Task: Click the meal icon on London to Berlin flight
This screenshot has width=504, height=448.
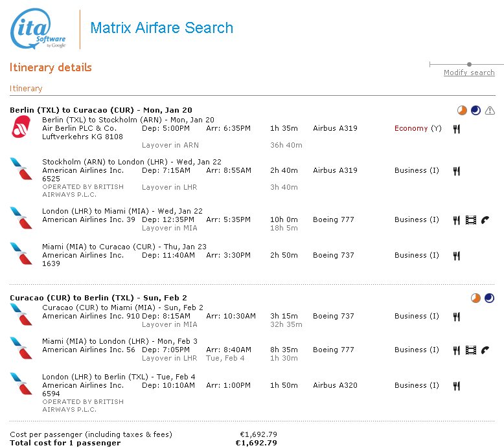Action: coord(456,386)
